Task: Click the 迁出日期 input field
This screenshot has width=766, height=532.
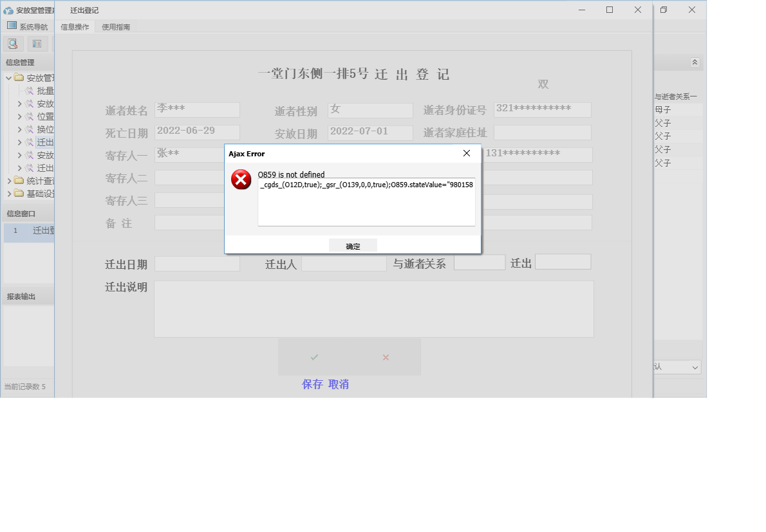Action: (197, 262)
